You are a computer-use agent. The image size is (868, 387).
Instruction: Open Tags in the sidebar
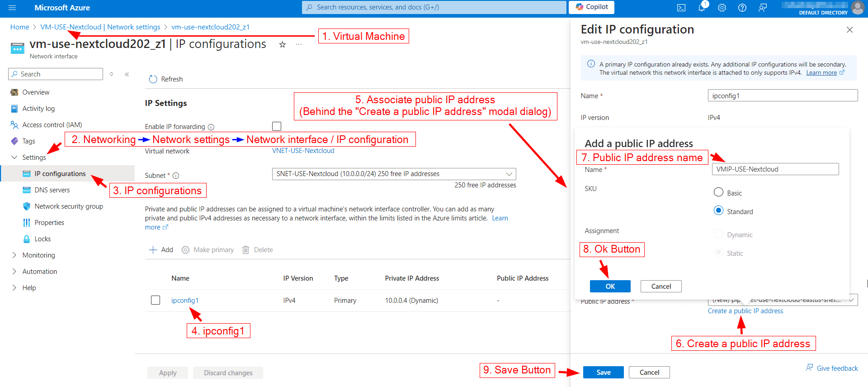[28, 141]
